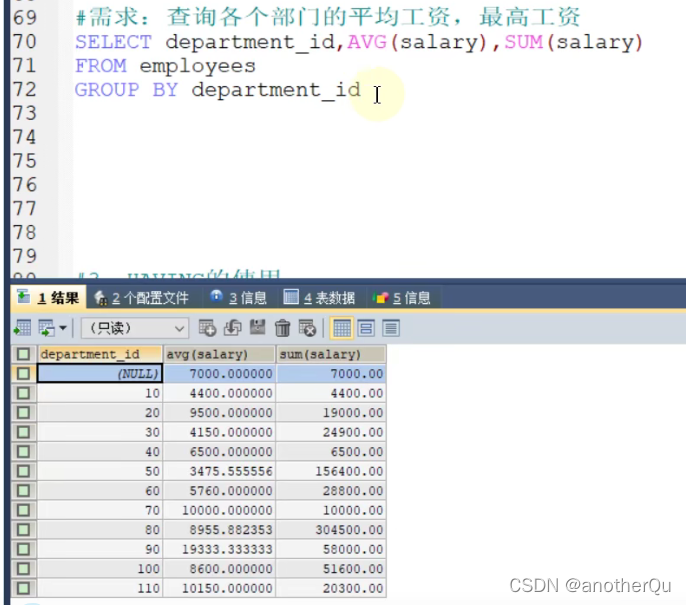Open the 只读 read-only mode combo box
686x605 pixels.
pos(135,328)
